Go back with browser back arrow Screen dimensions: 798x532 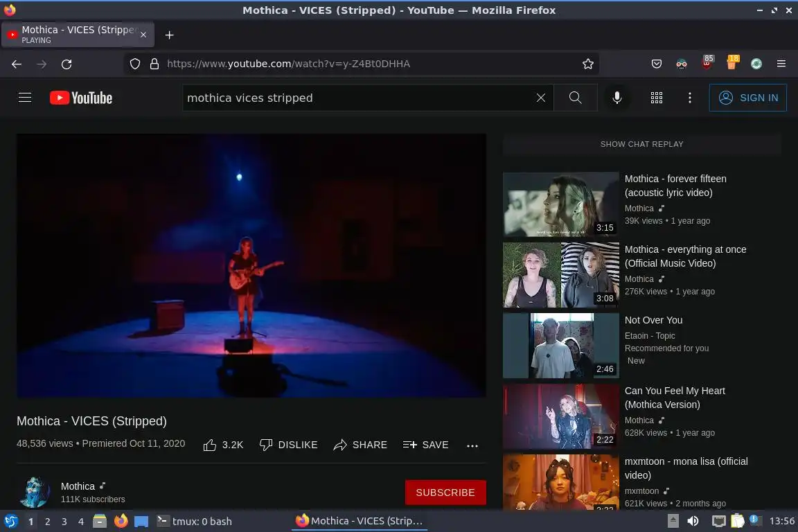(17, 64)
